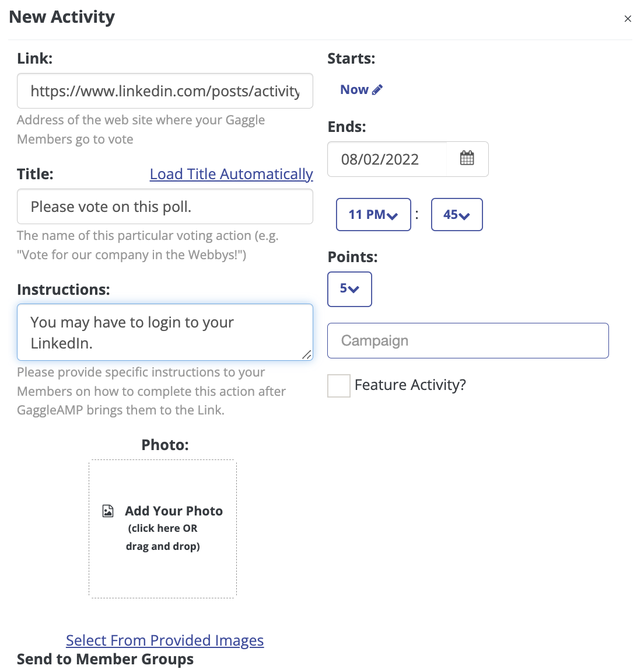Click the Title text field
644x669 pixels.
(165, 207)
